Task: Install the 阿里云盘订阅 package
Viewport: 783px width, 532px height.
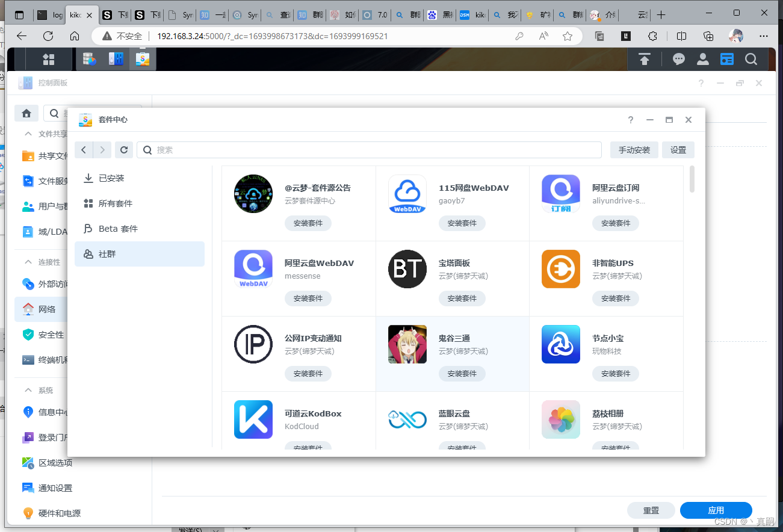Action: coord(616,223)
